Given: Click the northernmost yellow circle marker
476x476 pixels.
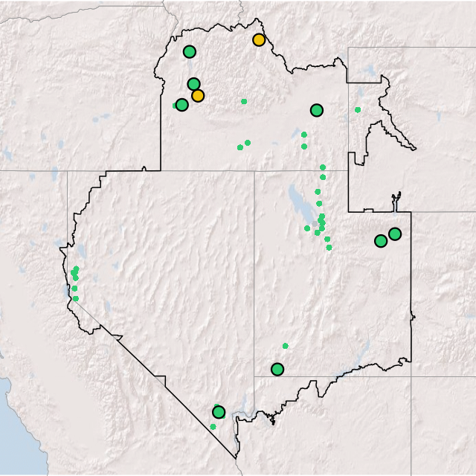Looking at the screenshot, I should click(258, 39).
